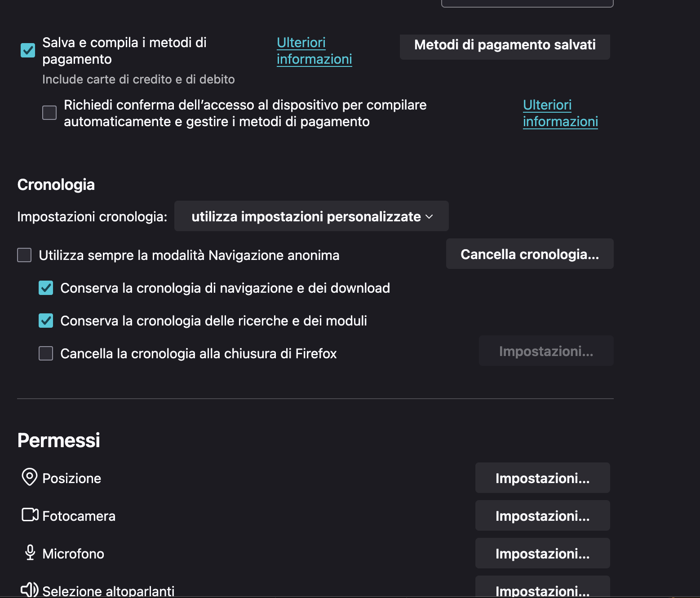The width and height of the screenshot is (700, 598).
Task: Click the Posizione location pin icon
Action: coord(30,477)
